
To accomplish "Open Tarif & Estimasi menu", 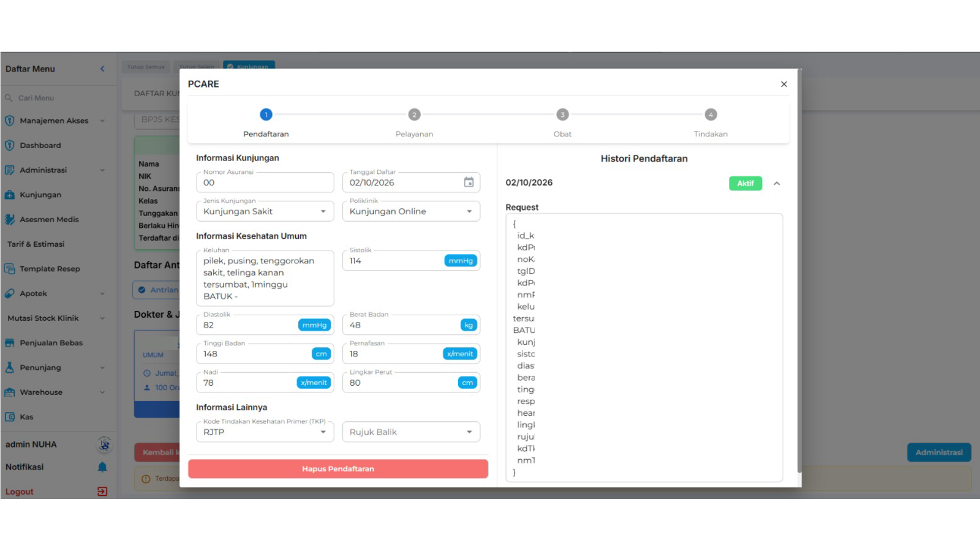I will coord(36,244).
